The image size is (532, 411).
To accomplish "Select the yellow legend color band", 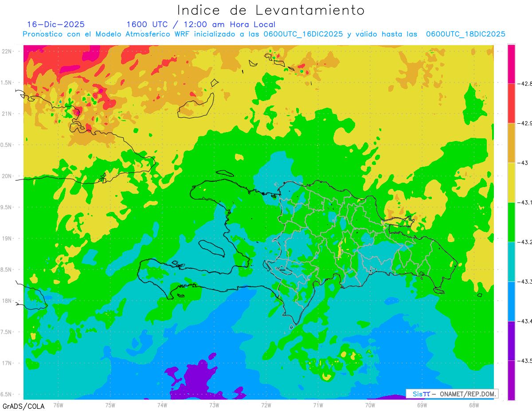I will point(511,182).
